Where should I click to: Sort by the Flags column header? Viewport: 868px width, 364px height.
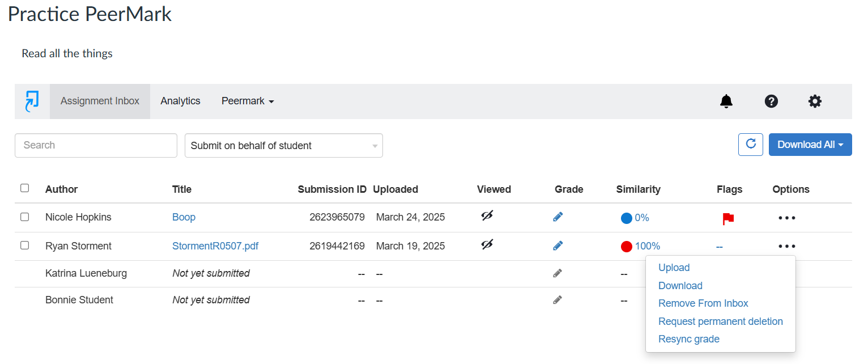click(x=729, y=189)
